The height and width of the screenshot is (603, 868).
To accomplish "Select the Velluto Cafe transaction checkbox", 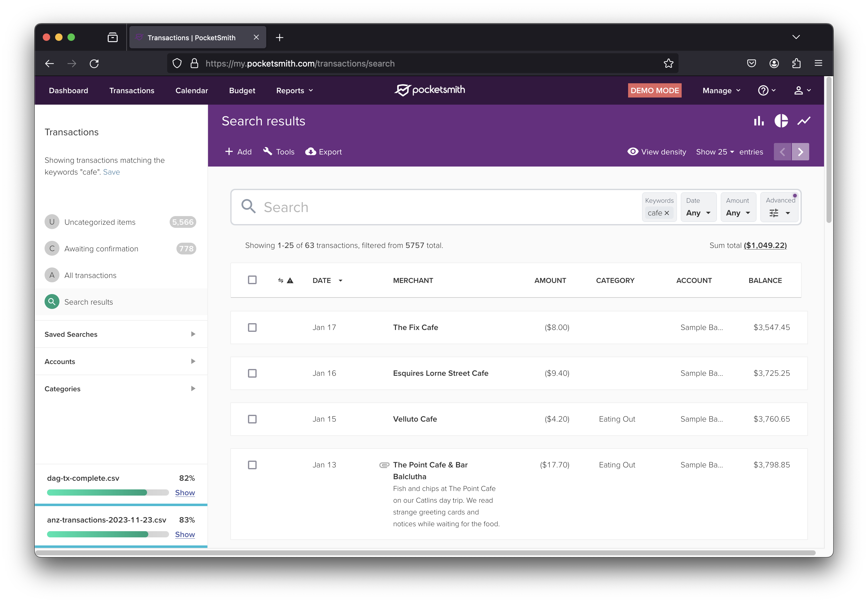I will pyautogui.click(x=252, y=419).
